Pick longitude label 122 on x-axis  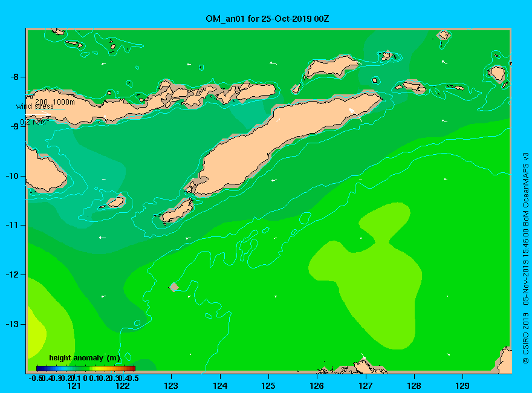coord(123,386)
